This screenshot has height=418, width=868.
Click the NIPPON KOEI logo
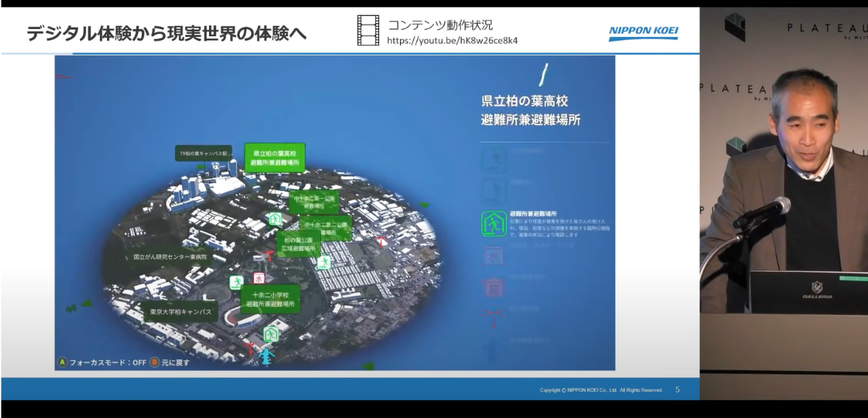(643, 32)
